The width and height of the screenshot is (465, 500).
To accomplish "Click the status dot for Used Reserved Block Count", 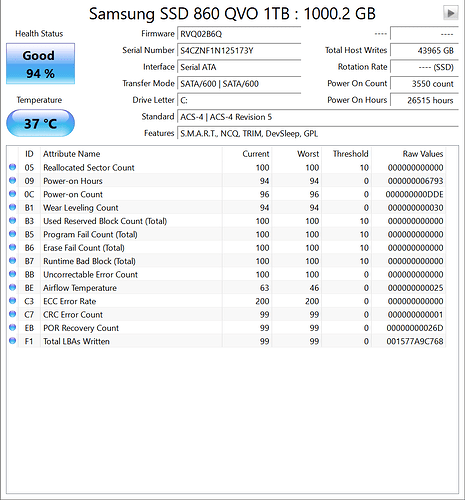I will coord(13,220).
